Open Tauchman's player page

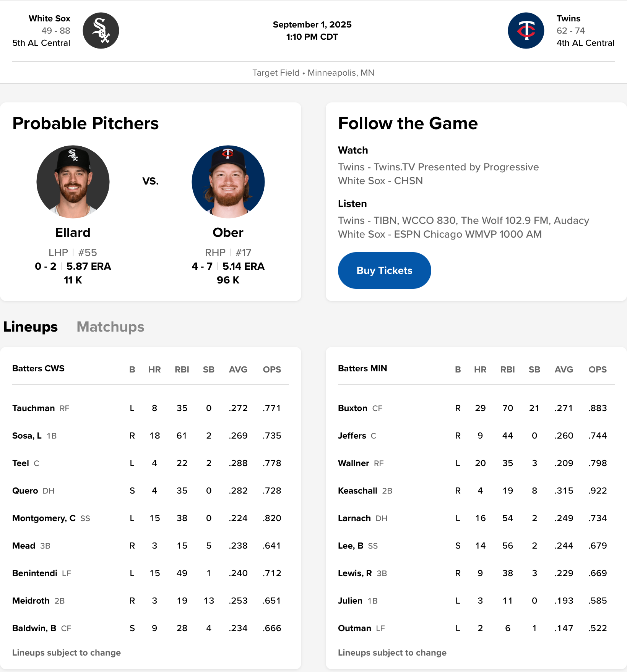point(34,408)
